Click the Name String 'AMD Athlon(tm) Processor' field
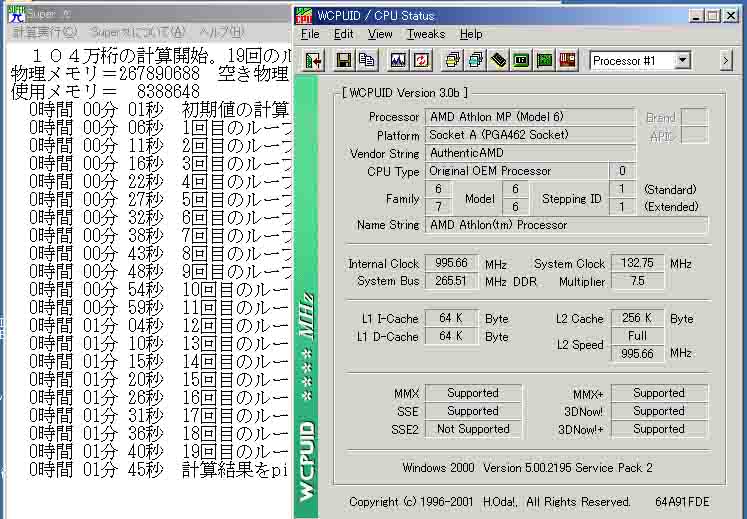 (x=566, y=225)
